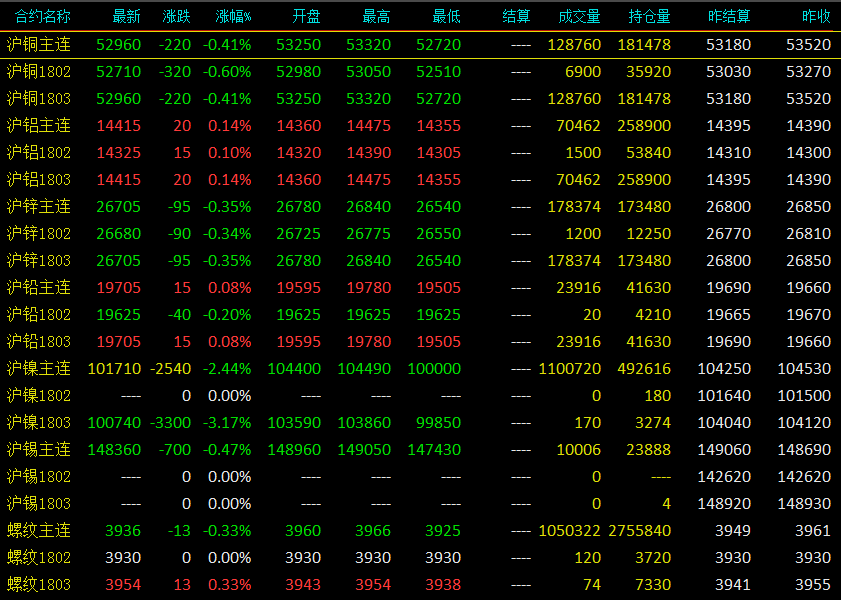Select the 沪铅1802 contract row
The width and height of the screenshot is (841, 600).
420,315
